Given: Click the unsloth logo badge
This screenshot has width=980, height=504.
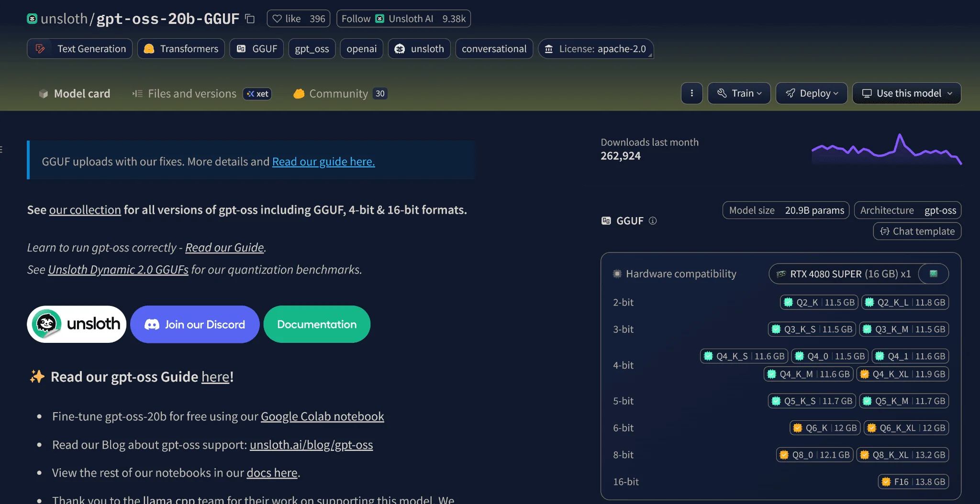Looking at the screenshot, I should (77, 324).
